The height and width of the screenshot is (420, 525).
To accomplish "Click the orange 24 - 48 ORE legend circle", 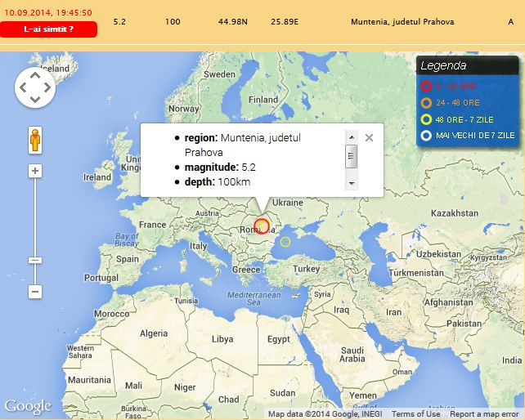I will pyautogui.click(x=426, y=102).
